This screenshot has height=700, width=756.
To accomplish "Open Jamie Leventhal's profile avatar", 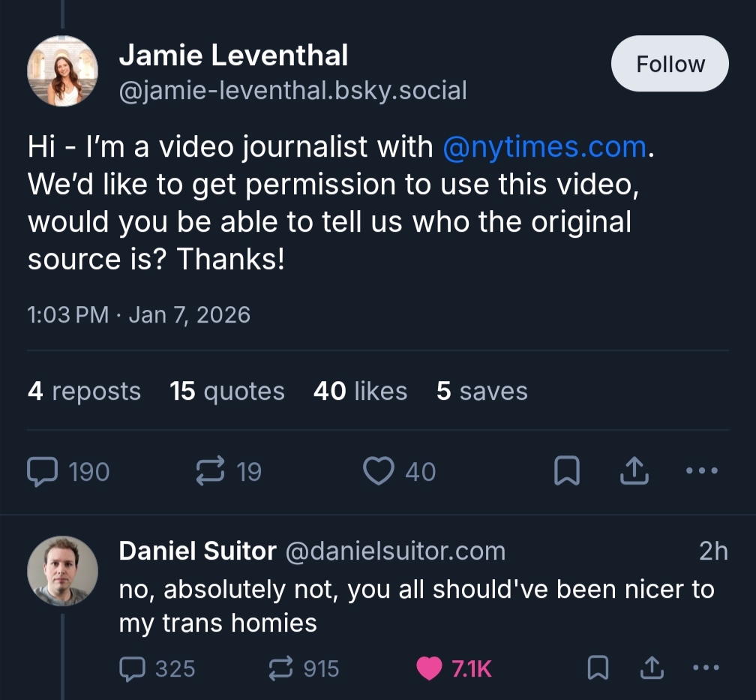I will (63, 71).
